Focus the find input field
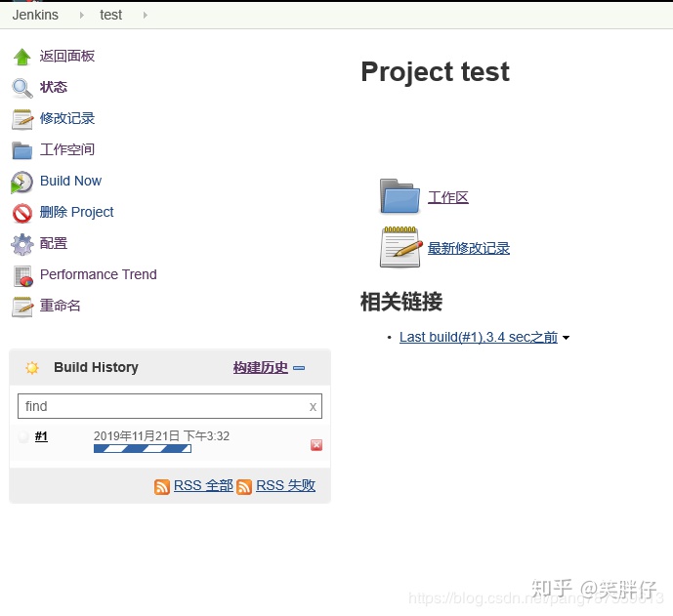The width and height of the screenshot is (673, 616). tap(170, 406)
